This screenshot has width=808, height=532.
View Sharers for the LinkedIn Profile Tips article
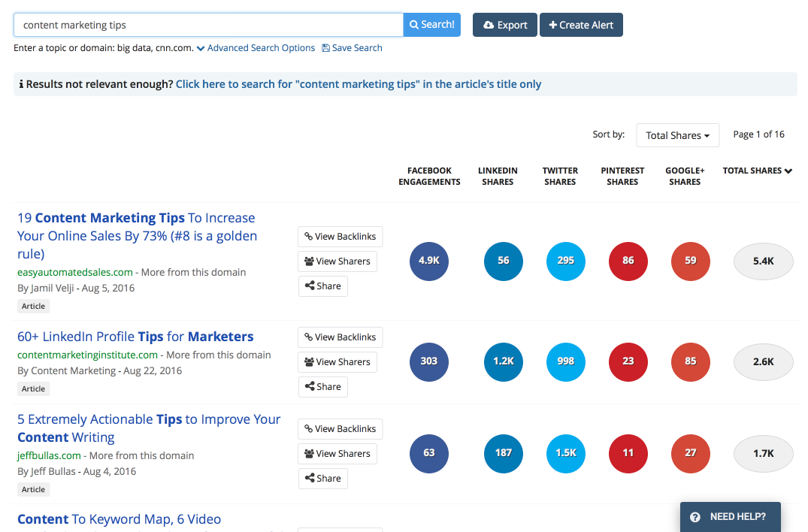coord(337,362)
